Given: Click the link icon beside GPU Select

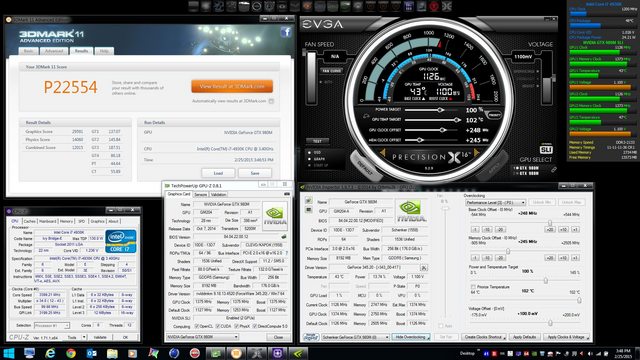Looking at the screenshot, I should [x=553, y=169].
